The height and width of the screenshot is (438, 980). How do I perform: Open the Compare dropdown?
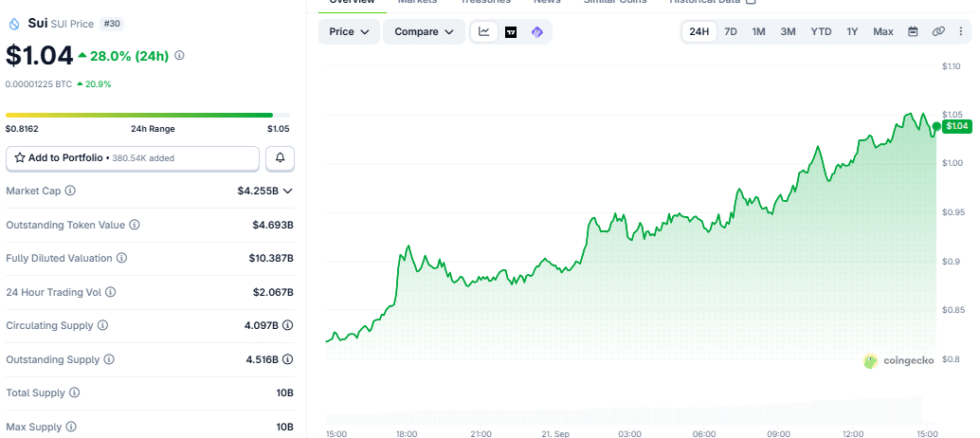[424, 32]
